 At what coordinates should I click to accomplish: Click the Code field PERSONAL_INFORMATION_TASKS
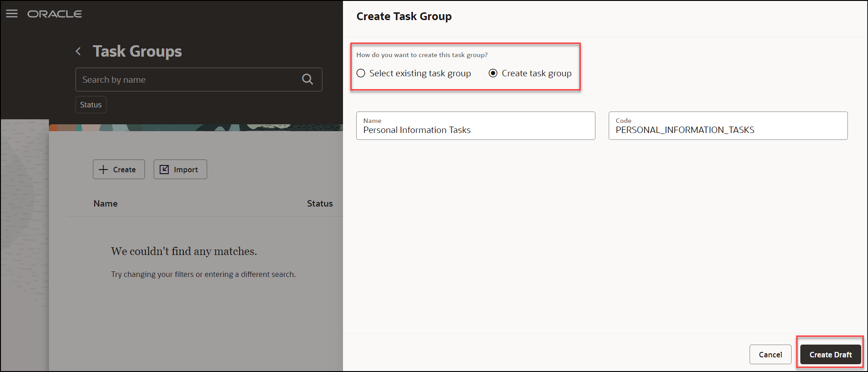[728, 126]
